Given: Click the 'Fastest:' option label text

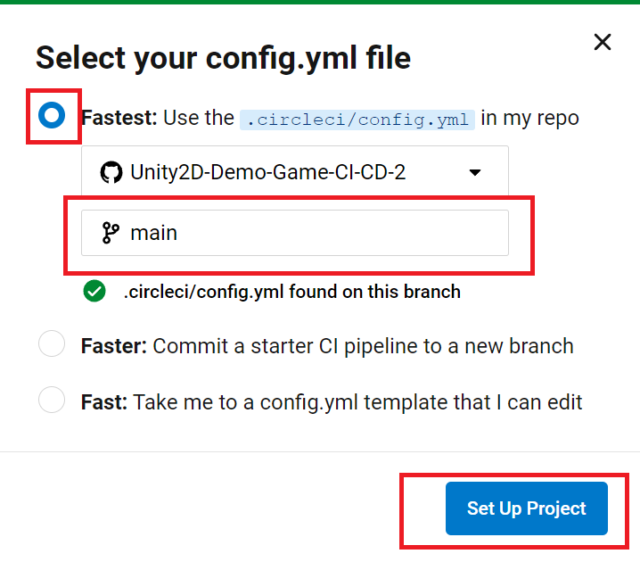Looking at the screenshot, I should (x=119, y=118).
